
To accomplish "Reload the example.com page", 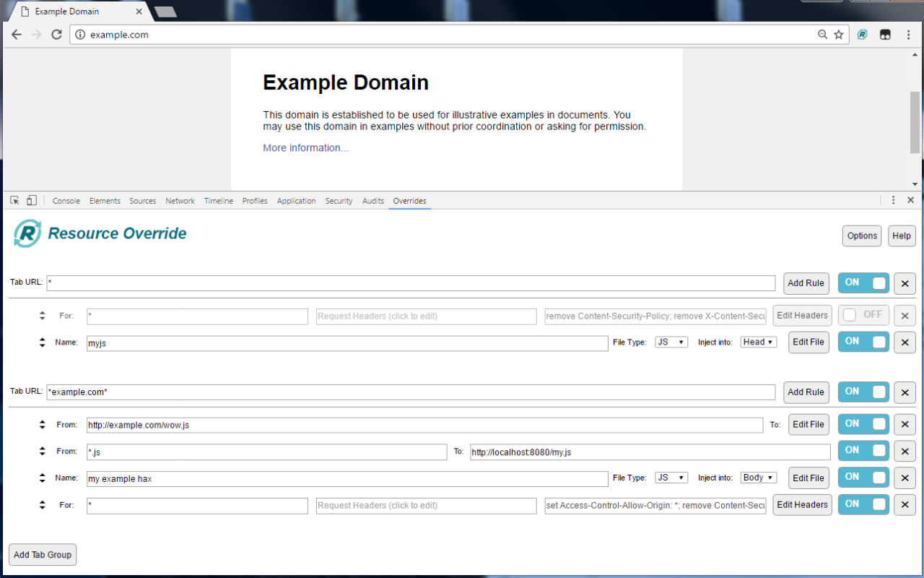I will pos(56,34).
